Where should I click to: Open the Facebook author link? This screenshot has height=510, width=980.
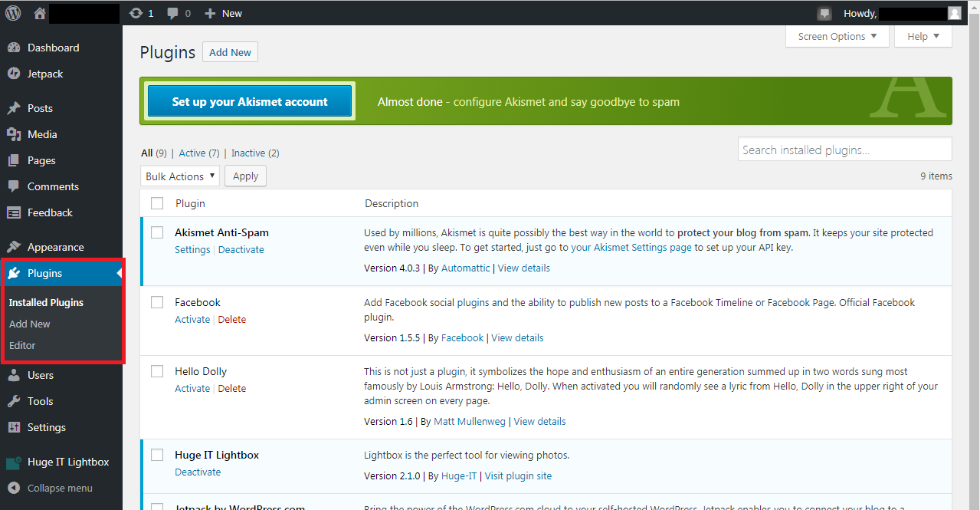click(x=462, y=337)
